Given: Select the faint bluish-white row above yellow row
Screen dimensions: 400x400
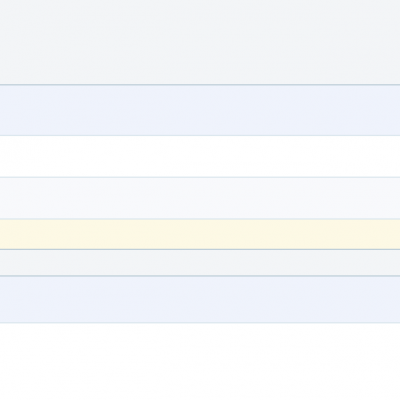Looking at the screenshot, I should (200, 198).
